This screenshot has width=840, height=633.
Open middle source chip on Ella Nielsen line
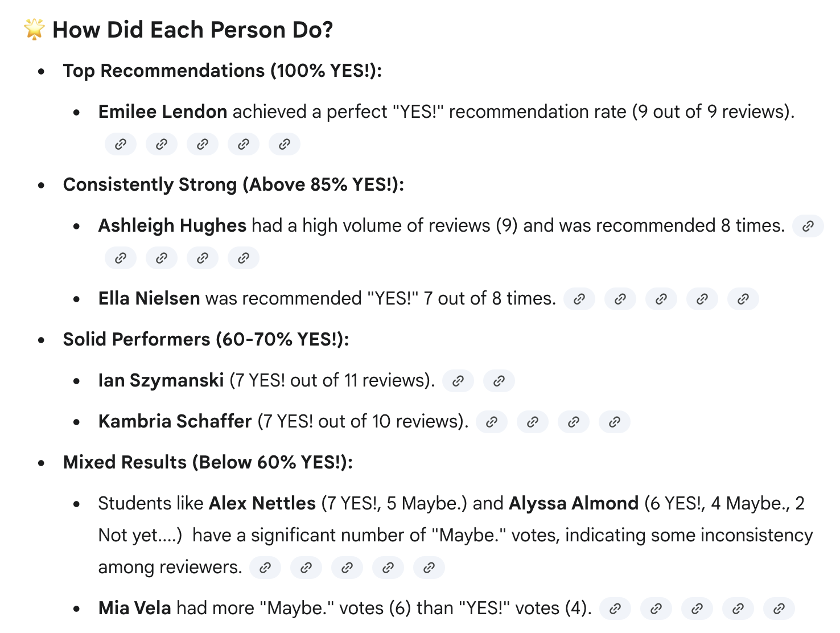tap(661, 299)
